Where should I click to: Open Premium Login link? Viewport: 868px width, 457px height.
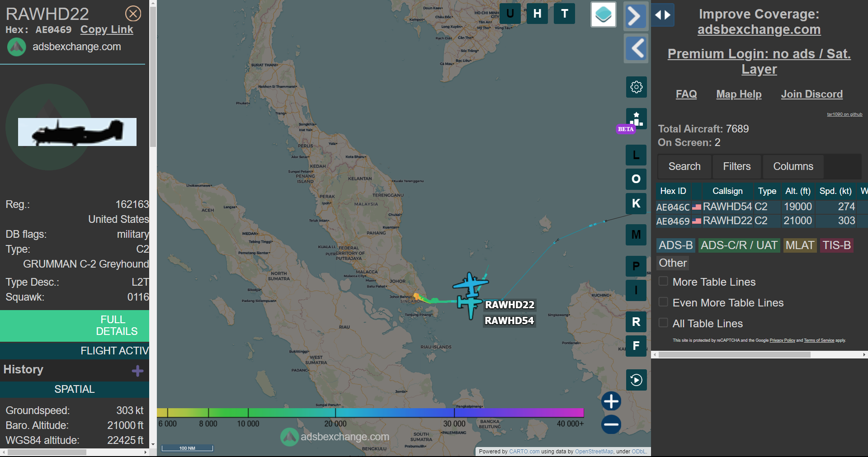759,61
